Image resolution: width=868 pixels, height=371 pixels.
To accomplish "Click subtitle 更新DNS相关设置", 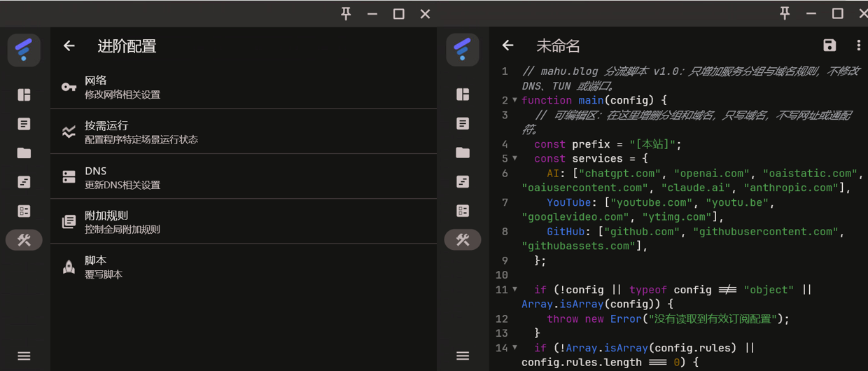I will (x=122, y=185).
